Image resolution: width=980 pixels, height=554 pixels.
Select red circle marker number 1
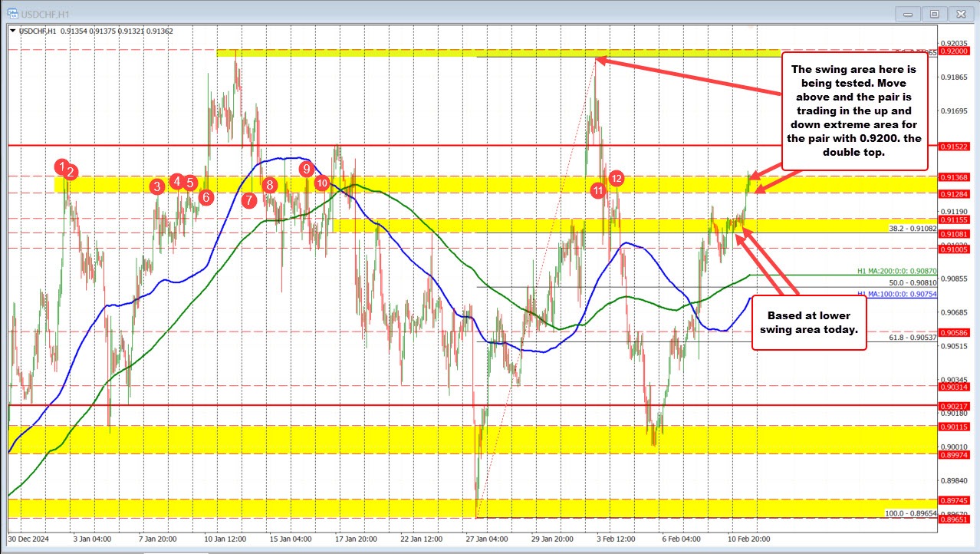point(61,167)
